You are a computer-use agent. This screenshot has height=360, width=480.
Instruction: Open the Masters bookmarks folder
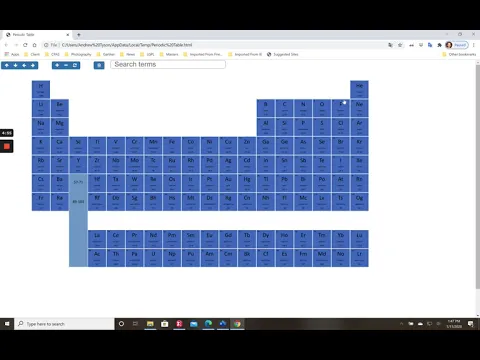click(169, 54)
